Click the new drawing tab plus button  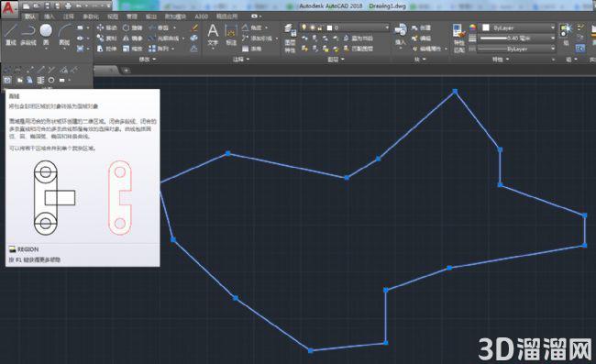[x=127, y=71]
